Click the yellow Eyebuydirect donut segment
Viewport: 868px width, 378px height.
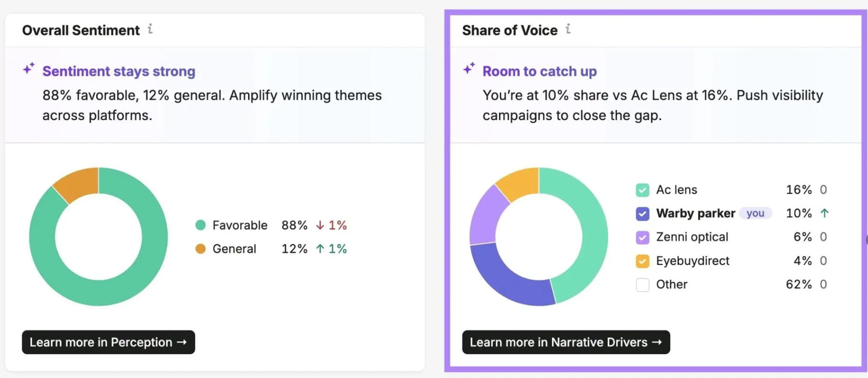(520, 183)
